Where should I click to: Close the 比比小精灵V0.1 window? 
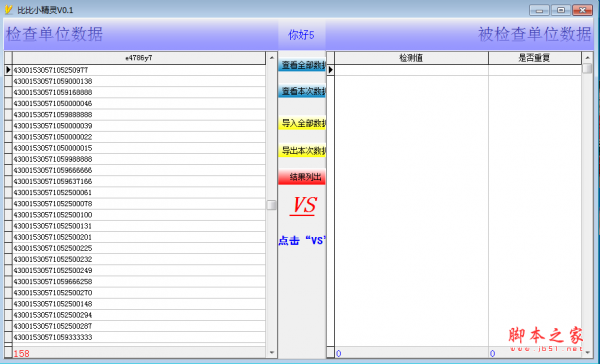582,10
